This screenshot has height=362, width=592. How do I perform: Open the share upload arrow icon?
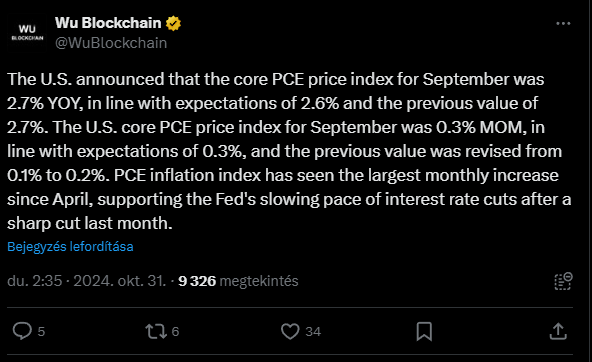pyautogui.click(x=558, y=331)
